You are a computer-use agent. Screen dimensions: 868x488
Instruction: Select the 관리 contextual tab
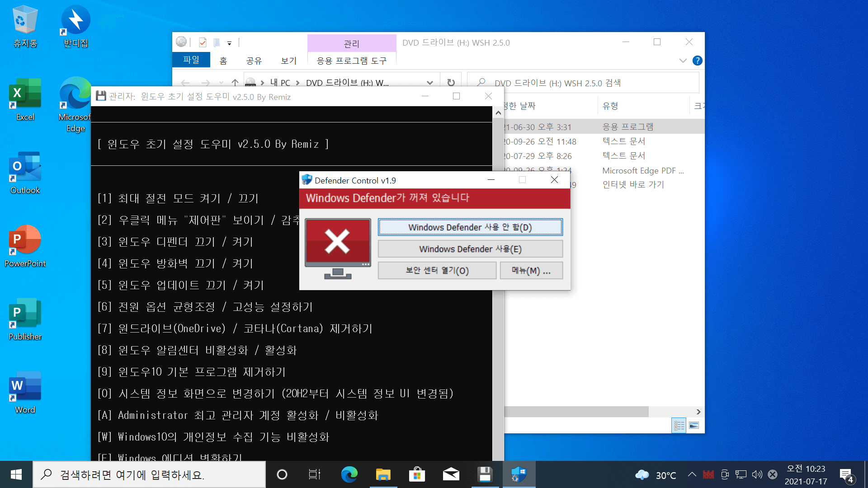tap(352, 43)
